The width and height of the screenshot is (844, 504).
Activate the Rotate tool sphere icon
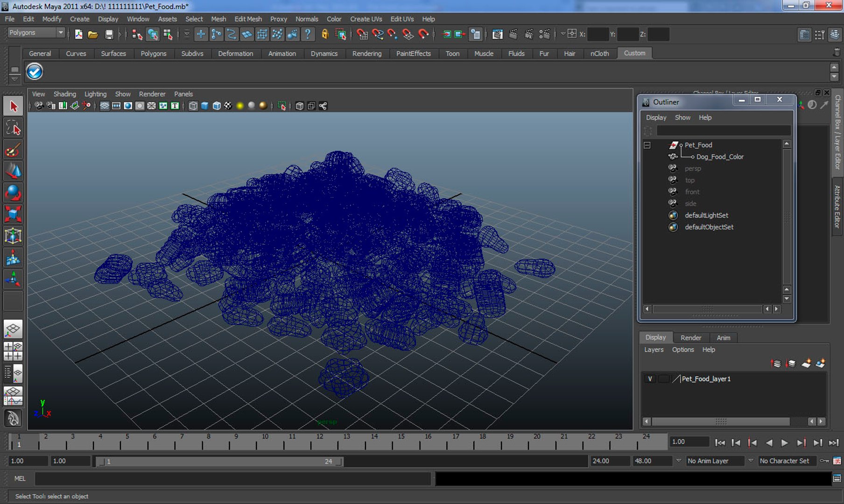[13, 193]
